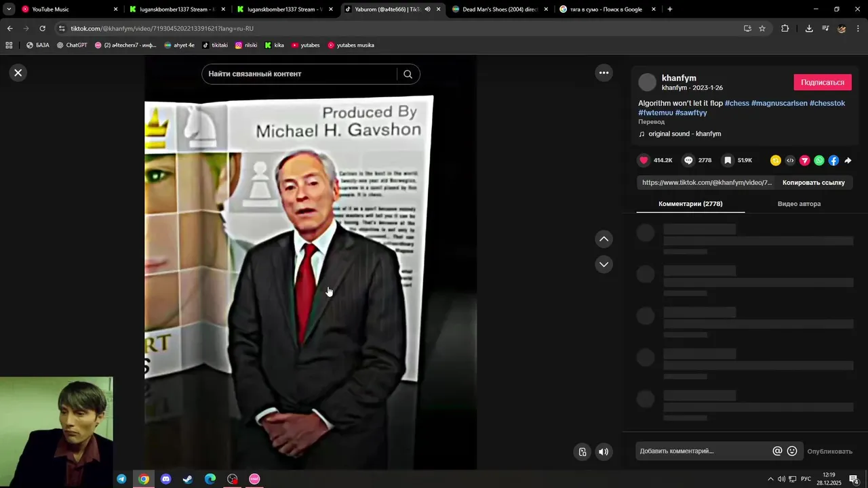
Task: Show hidden system tray icons chevron
Action: [770, 479]
